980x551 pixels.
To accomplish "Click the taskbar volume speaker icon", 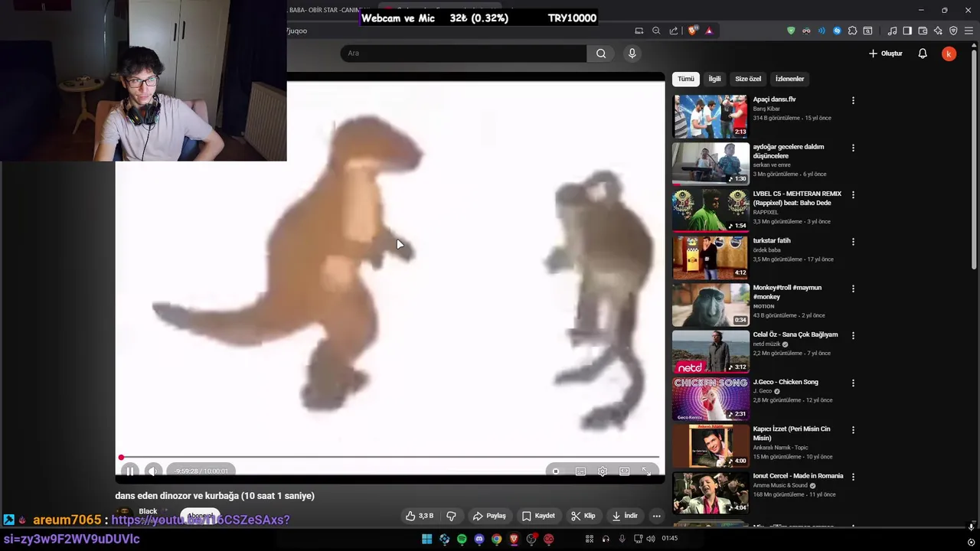I will (650, 539).
